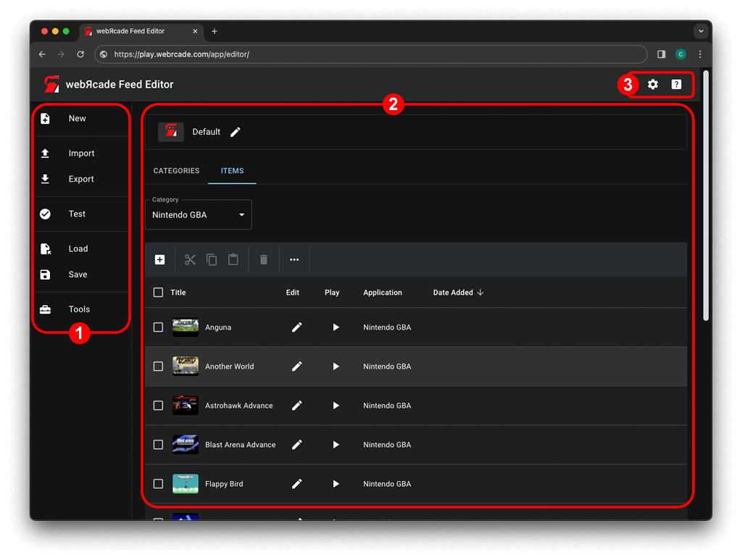Screen dimensions: 742x560
Task: Play the Flappy Bird game
Action: (336, 484)
